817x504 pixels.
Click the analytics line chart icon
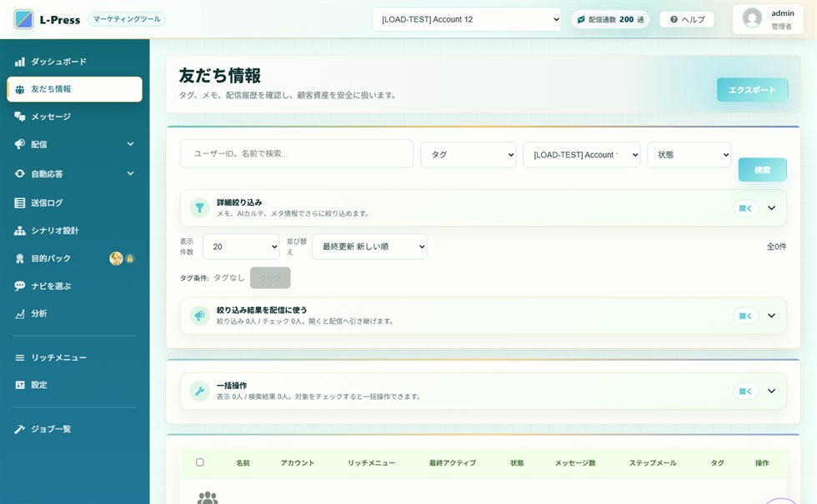[x=20, y=314]
